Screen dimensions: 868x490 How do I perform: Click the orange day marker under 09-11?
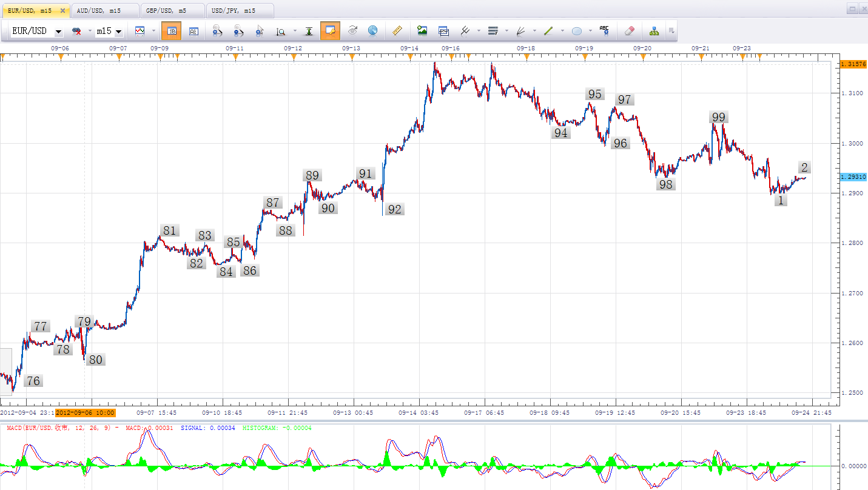(x=235, y=57)
